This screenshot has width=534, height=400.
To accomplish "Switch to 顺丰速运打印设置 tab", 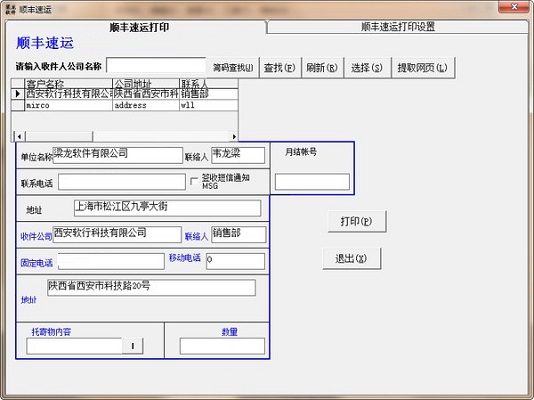I will 397,27.
